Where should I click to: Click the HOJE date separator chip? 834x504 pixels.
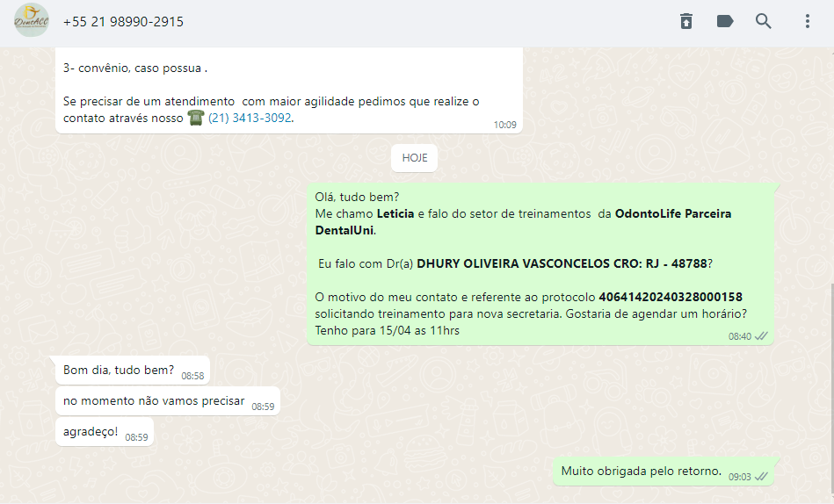click(414, 158)
